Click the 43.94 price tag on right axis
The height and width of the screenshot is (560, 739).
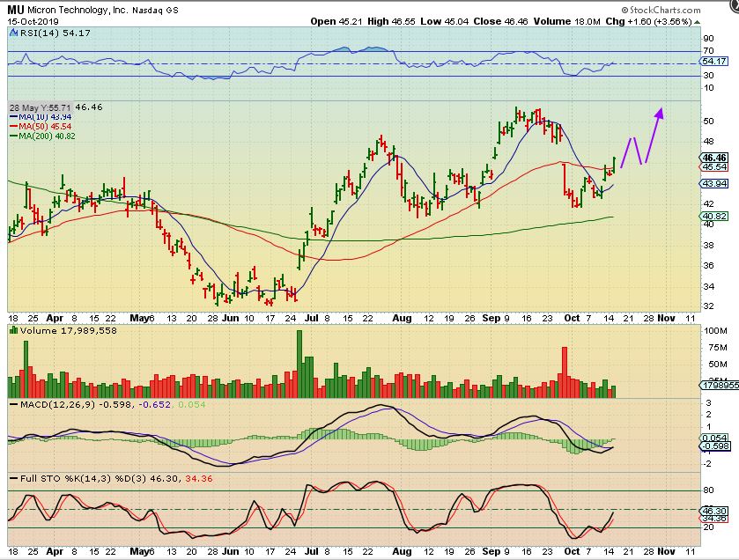point(714,184)
